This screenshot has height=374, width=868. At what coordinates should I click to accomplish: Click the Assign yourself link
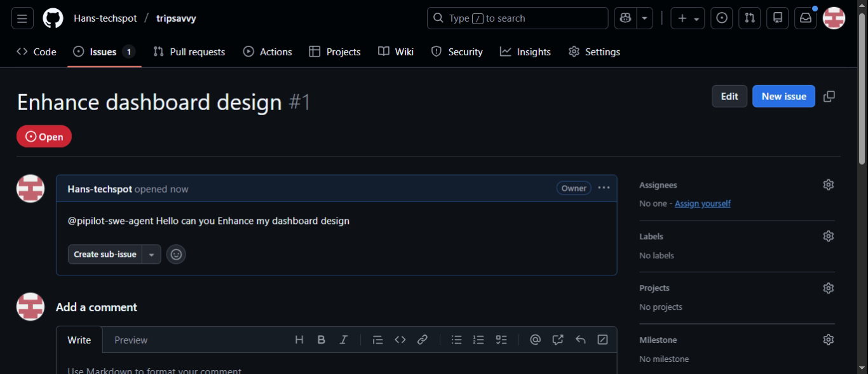(x=702, y=204)
